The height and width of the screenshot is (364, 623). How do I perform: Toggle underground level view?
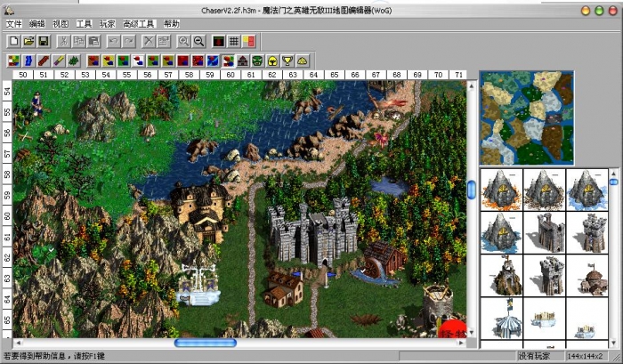click(x=219, y=41)
